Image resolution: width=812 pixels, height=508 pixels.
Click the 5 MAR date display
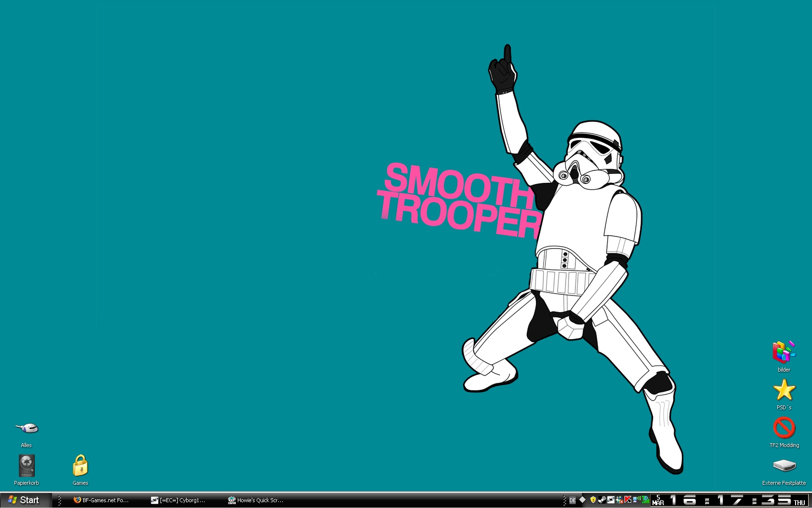658,500
